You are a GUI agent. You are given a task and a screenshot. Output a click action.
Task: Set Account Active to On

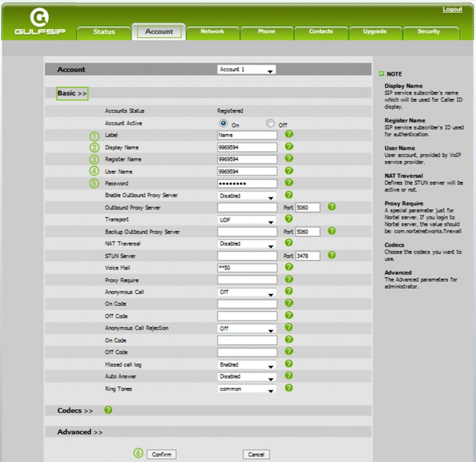(223, 123)
